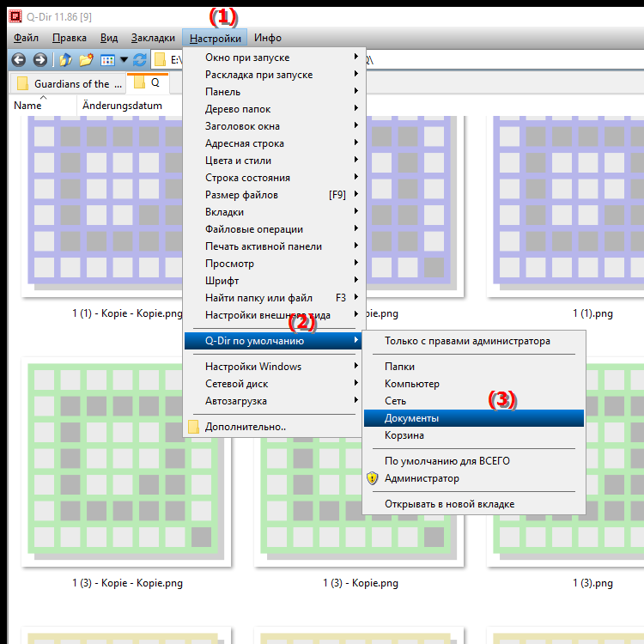Viewport: 644px width, 644px height.
Task: Expand Строка состояния submenu
Action: coord(273,178)
